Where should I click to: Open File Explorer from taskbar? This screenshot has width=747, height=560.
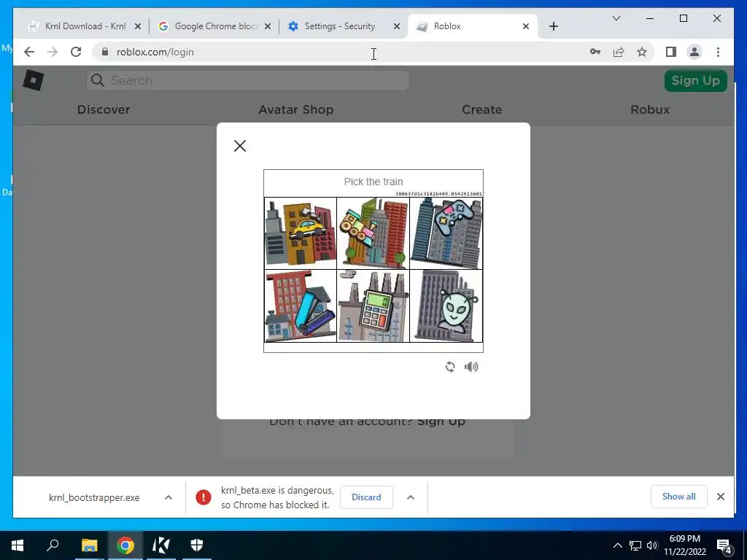[x=89, y=545]
